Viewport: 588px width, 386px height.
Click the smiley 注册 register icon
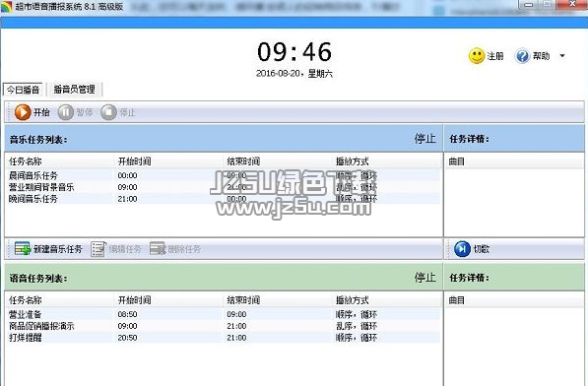pos(477,56)
